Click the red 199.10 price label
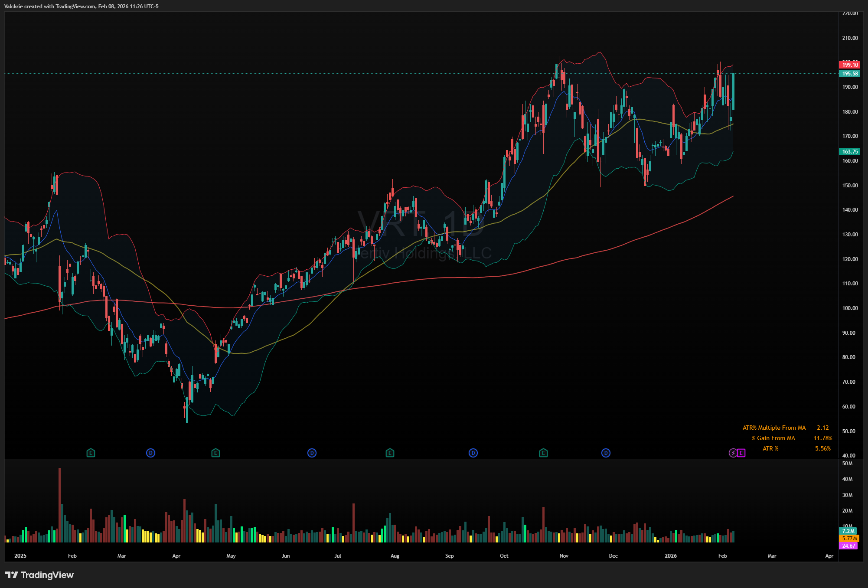This screenshot has height=588, width=868. [x=850, y=65]
